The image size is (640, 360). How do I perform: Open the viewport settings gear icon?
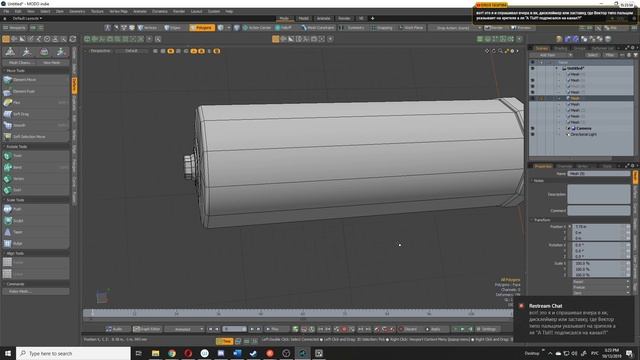[x=512, y=51]
